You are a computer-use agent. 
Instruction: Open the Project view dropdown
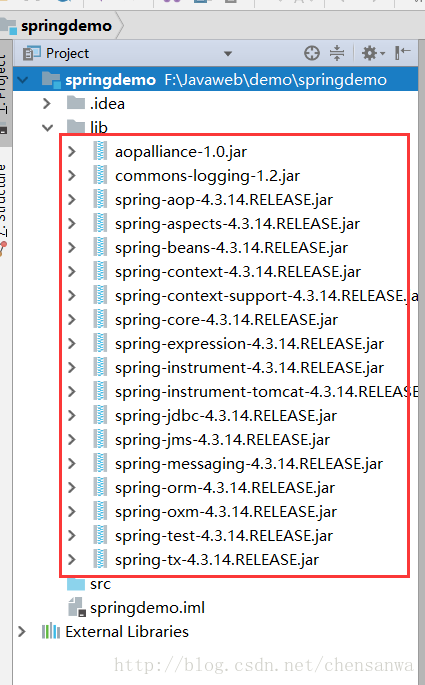228,54
